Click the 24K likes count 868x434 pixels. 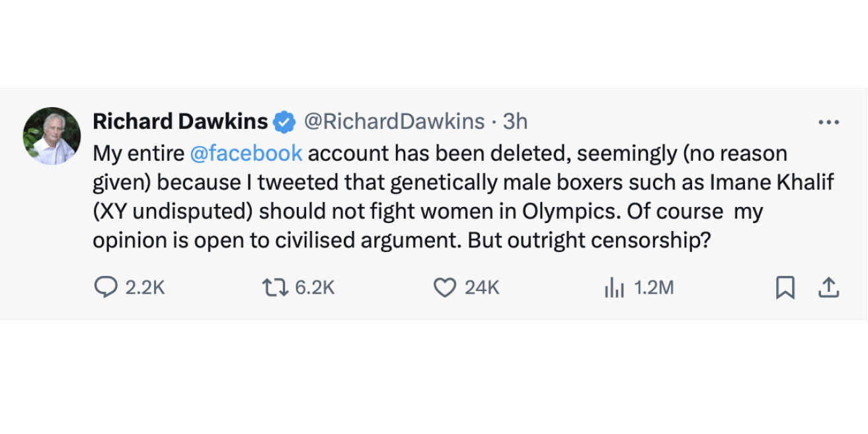(481, 287)
